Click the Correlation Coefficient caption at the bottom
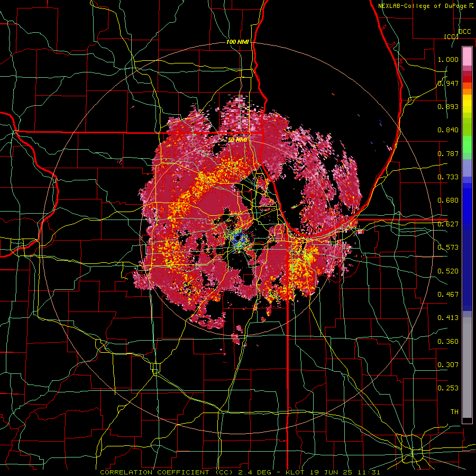476x476 pixels. pos(240,472)
